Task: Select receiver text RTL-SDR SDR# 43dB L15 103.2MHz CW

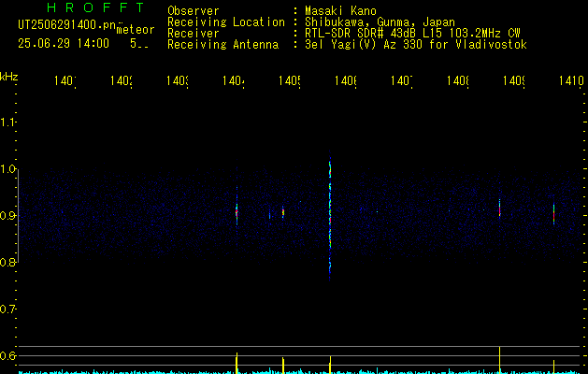Action: coord(412,34)
